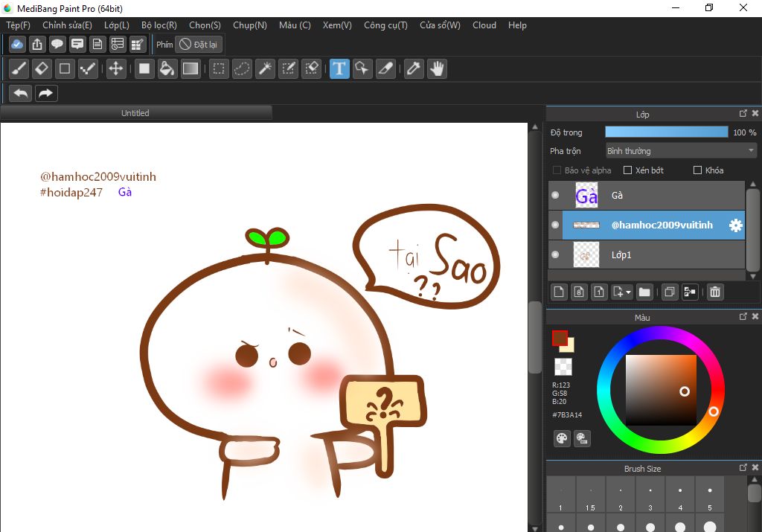Select the rectangular selection tool
Image resolution: width=762 pixels, height=532 pixels.
pos(219,68)
